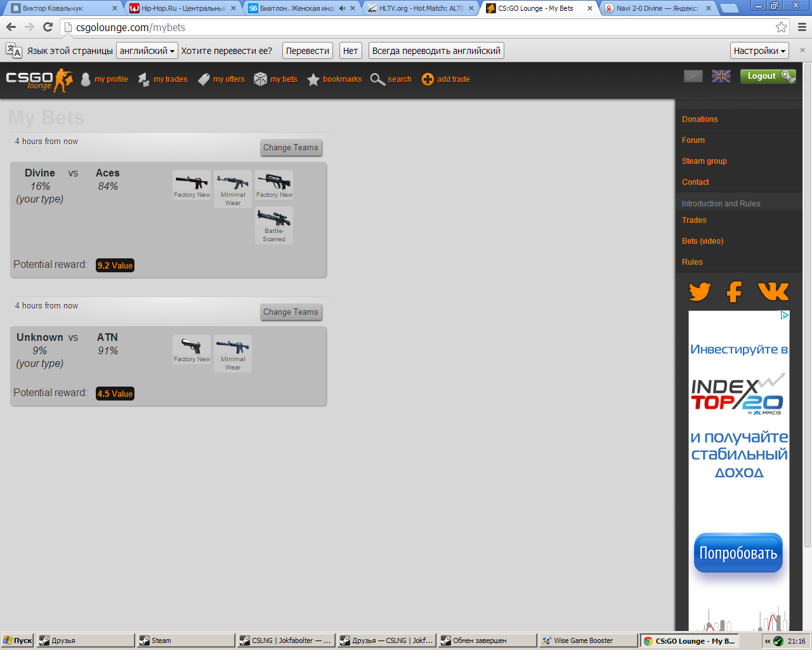Select the Minimal Wear rifle in Divine bet
Viewport: 812px width, 650px height.
point(233,189)
